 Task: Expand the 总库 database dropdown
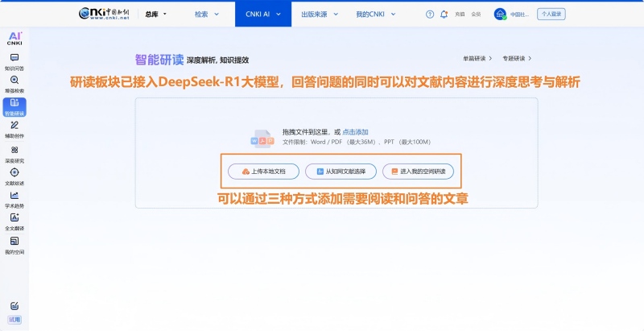(156, 14)
